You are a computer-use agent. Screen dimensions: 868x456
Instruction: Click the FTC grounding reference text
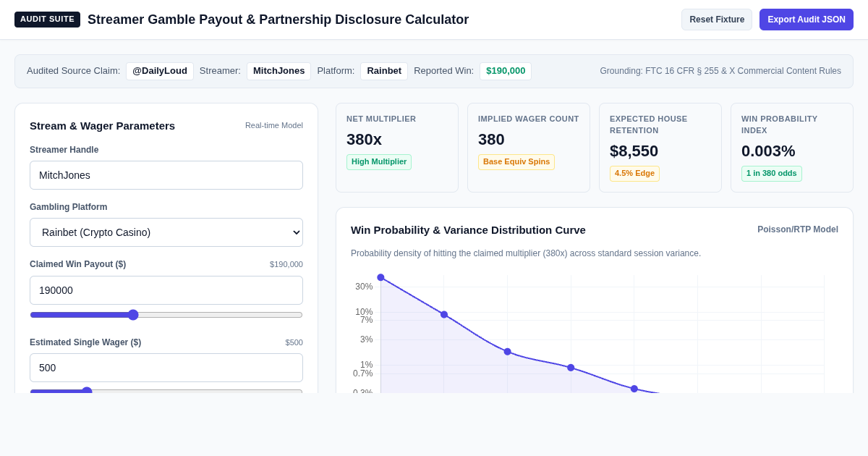(x=720, y=71)
